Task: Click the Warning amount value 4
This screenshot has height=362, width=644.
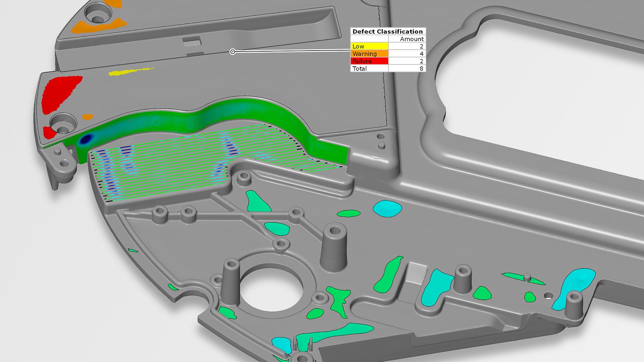Action: (421, 54)
